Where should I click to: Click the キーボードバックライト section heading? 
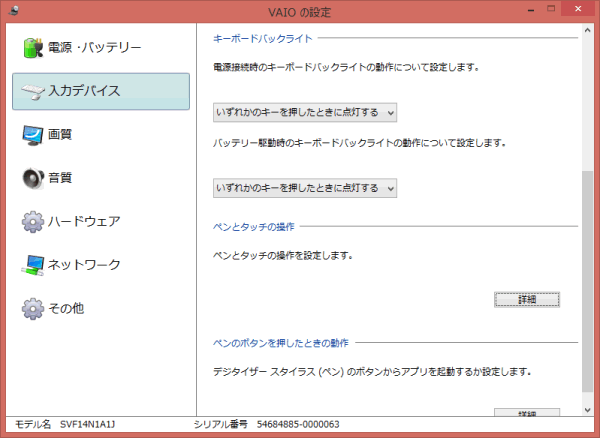[262, 38]
